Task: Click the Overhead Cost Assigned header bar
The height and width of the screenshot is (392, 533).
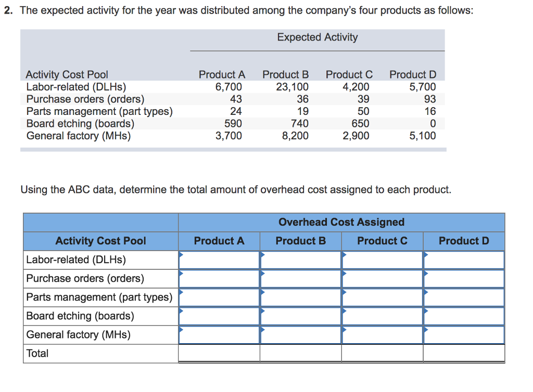Action: [x=341, y=222]
